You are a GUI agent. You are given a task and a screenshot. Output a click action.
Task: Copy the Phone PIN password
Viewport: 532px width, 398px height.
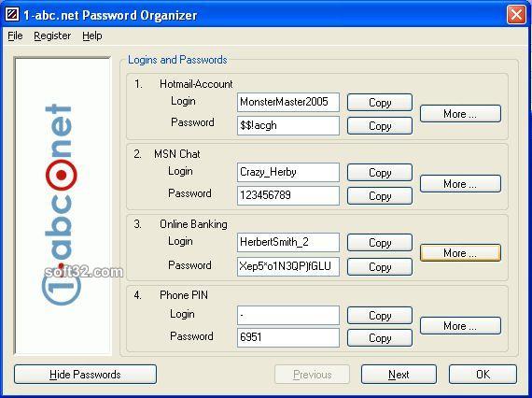[380, 338]
